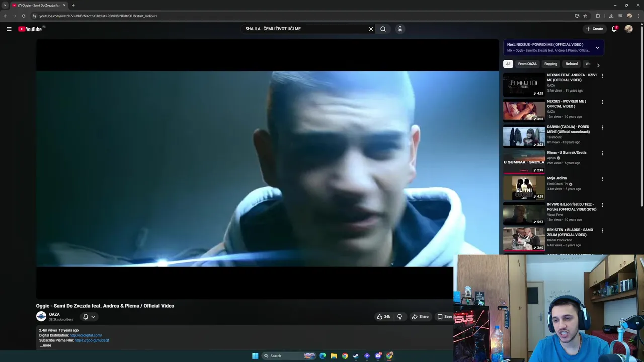This screenshot has width=644, height=362.
Task: Expand description with ...more
Action: coord(45,346)
